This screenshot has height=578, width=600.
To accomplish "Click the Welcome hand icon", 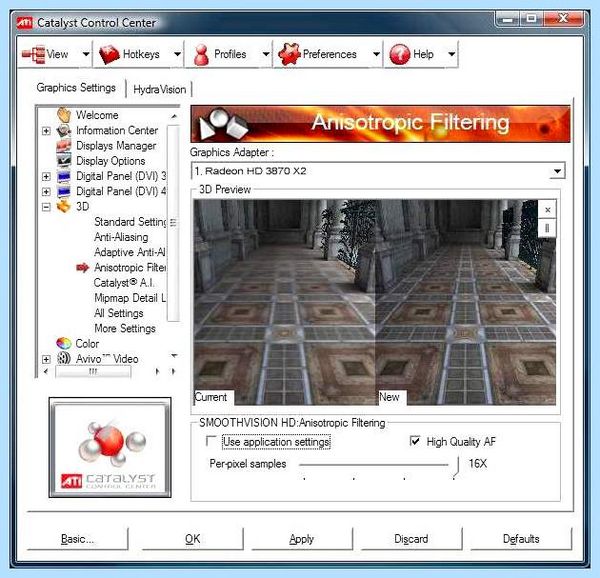I will 64,115.
